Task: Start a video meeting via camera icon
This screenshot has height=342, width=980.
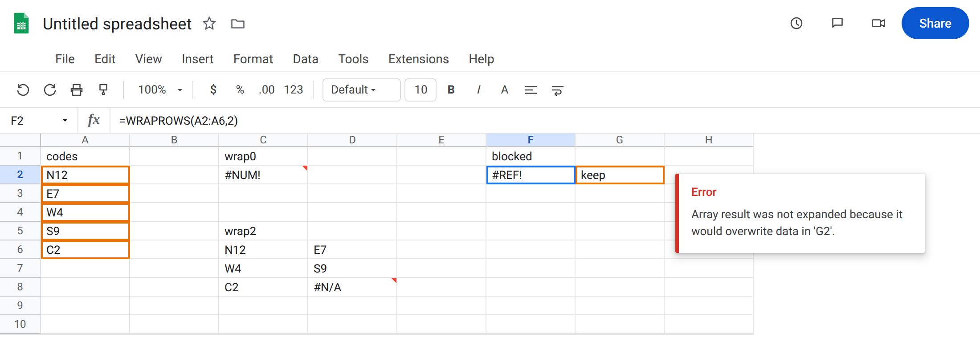Action: coord(878,23)
